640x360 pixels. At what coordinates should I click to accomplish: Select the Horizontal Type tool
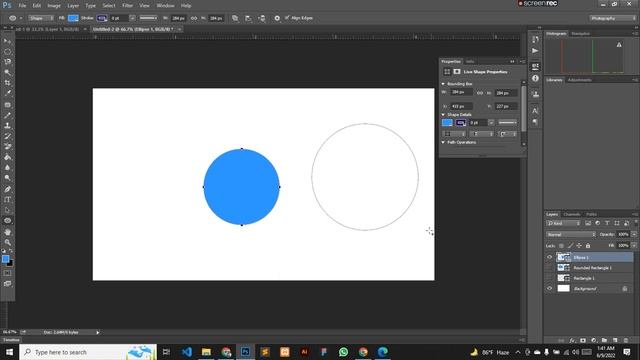[7, 200]
